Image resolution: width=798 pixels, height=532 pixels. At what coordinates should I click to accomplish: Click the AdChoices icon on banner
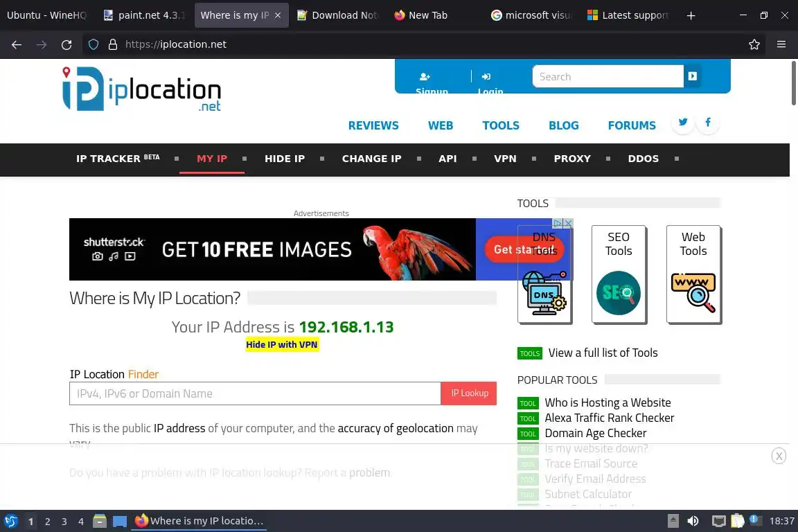click(x=558, y=224)
